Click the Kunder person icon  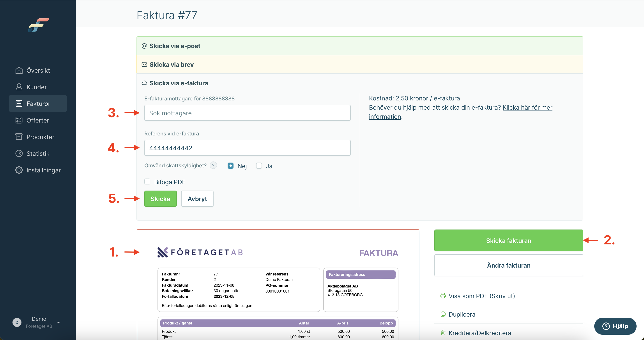click(19, 87)
